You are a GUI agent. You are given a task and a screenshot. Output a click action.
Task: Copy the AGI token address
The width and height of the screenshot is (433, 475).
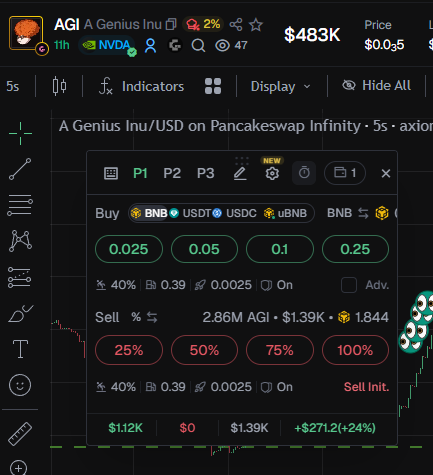(x=171, y=24)
